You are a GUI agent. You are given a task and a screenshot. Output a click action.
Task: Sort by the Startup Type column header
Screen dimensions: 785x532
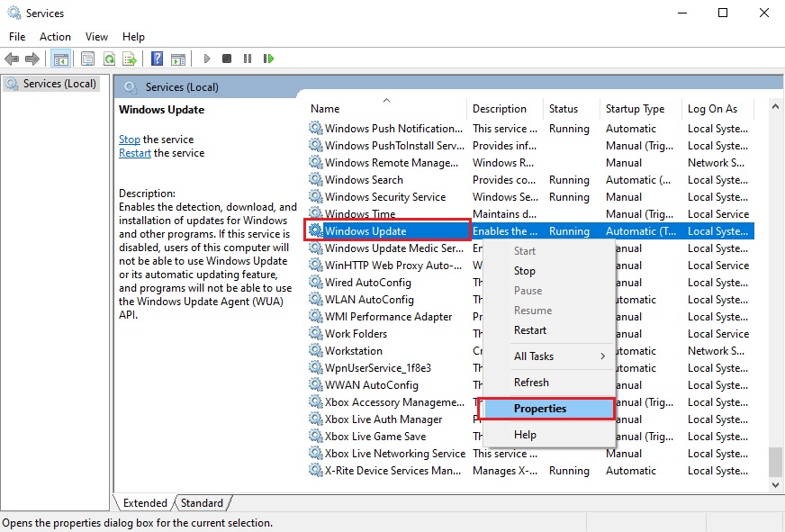click(x=641, y=109)
